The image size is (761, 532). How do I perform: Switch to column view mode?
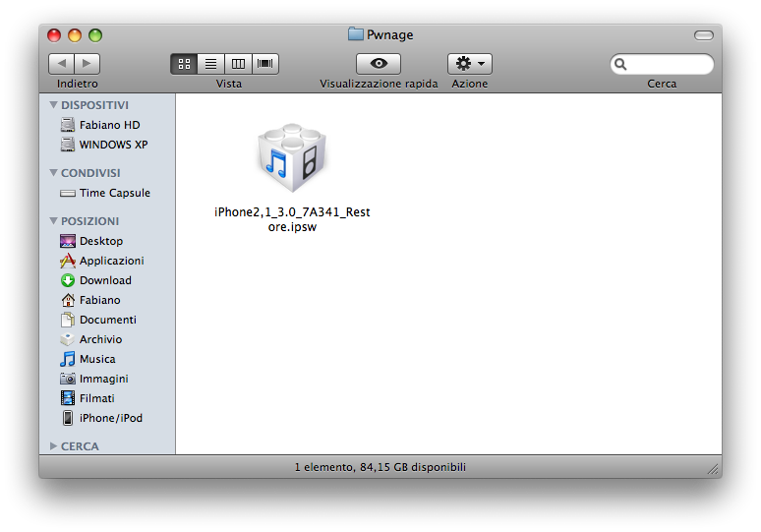(238, 64)
